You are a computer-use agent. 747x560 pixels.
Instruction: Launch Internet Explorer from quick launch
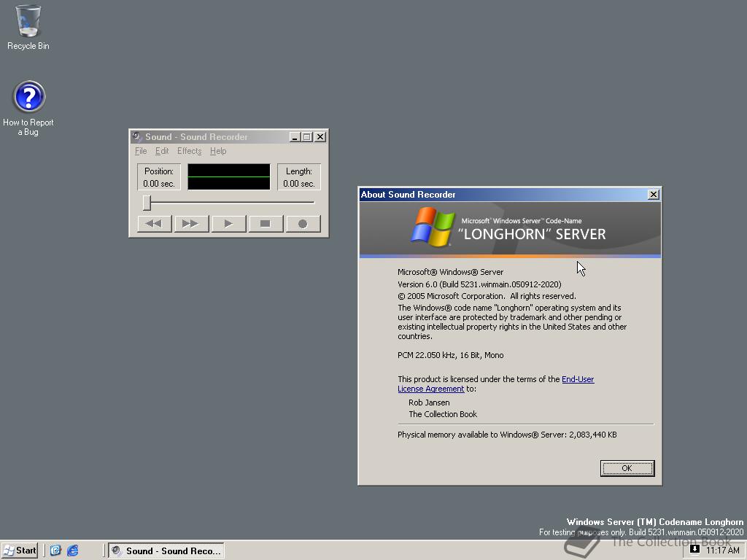72,551
